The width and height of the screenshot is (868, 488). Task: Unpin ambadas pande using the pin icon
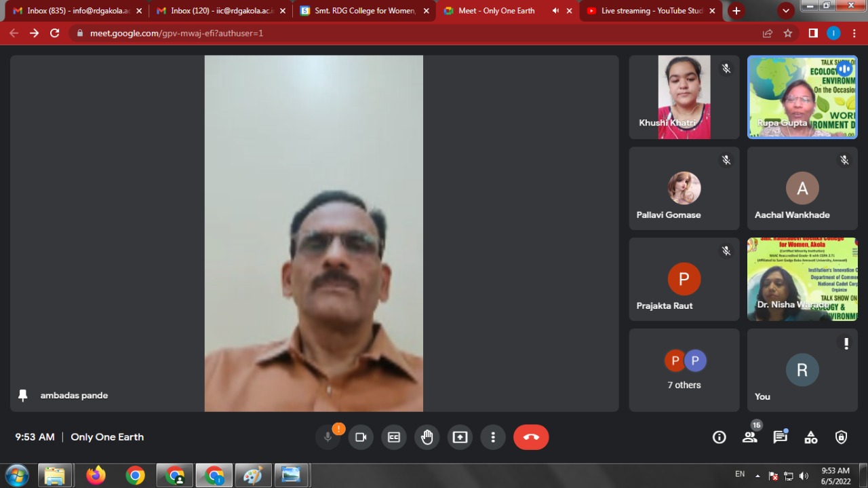[23, 395]
